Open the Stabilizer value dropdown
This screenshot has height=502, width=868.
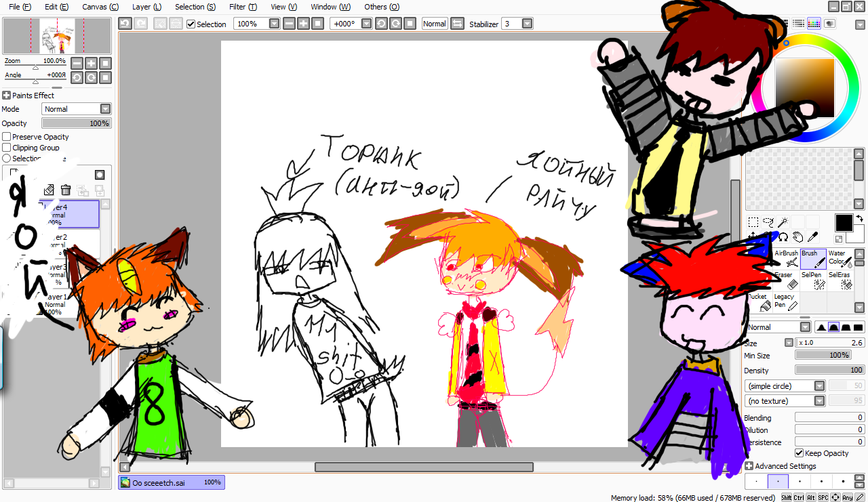pos(527,23)
